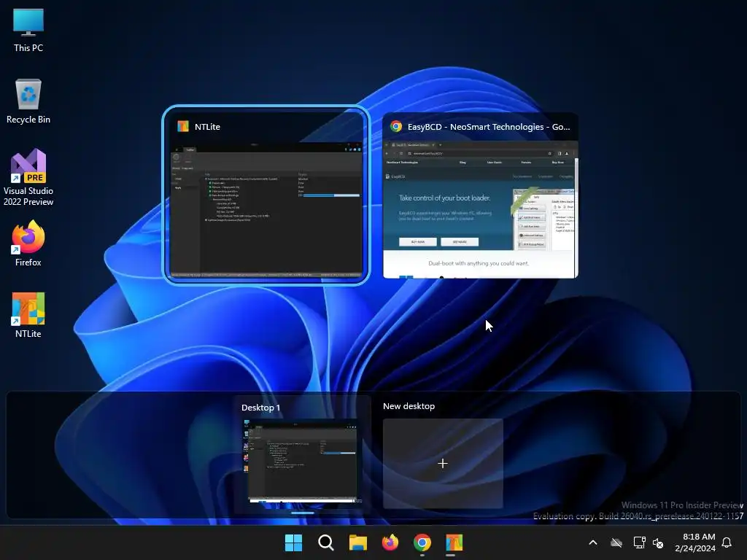Open Google Chrome from the taskbar
The width and height of the screenshot is (747, 560).
pos(422,542)
